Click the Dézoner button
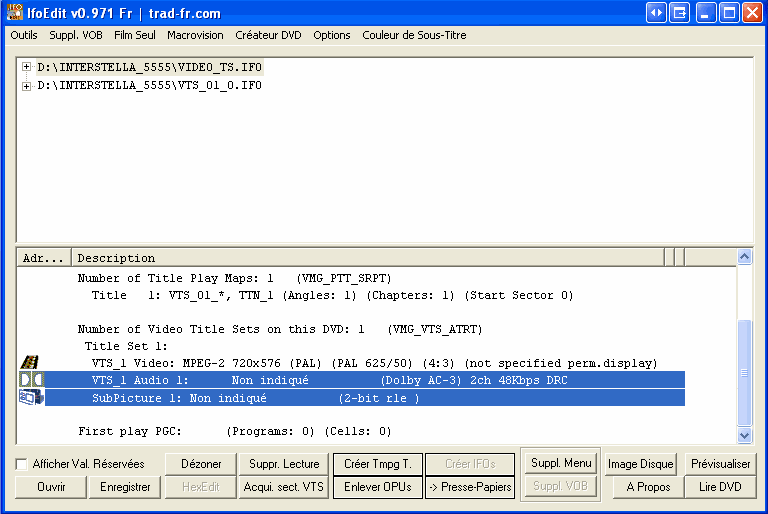 [x=201, y=464]
